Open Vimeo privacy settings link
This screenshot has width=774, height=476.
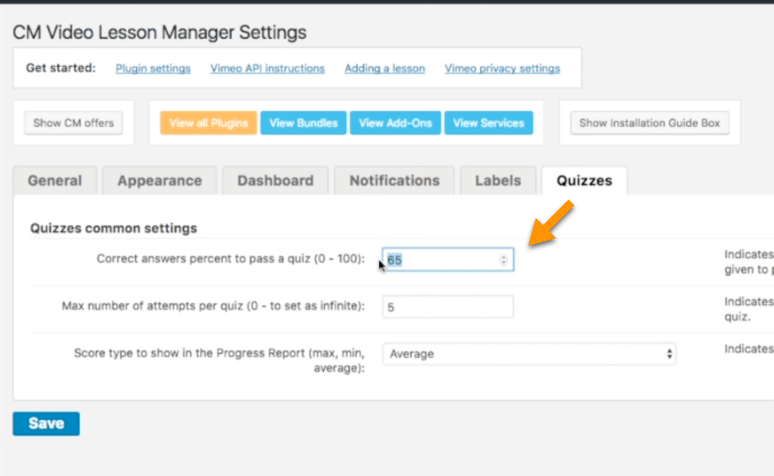[x=502, y=69]
